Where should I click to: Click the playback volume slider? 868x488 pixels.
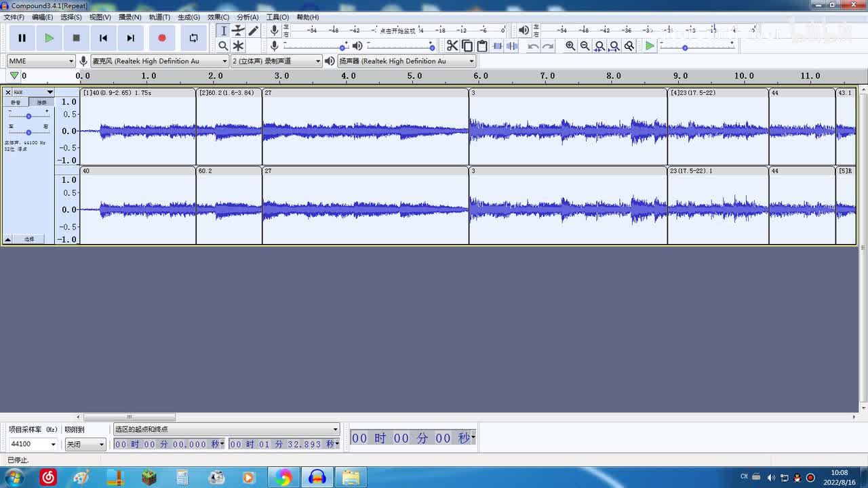coord(400,46)
